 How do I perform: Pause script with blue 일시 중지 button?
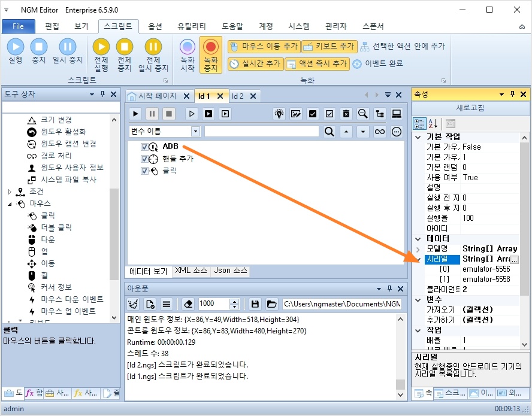tap(68, 51)
